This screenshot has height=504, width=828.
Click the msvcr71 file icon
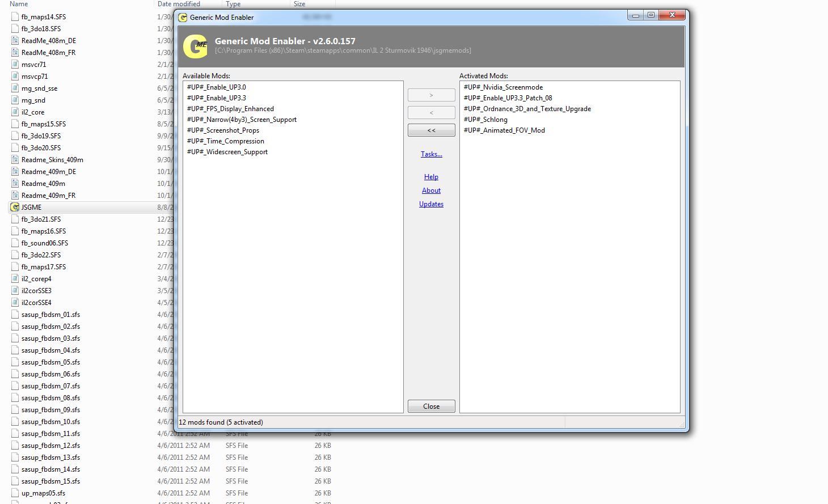click(x=15, y=65)
